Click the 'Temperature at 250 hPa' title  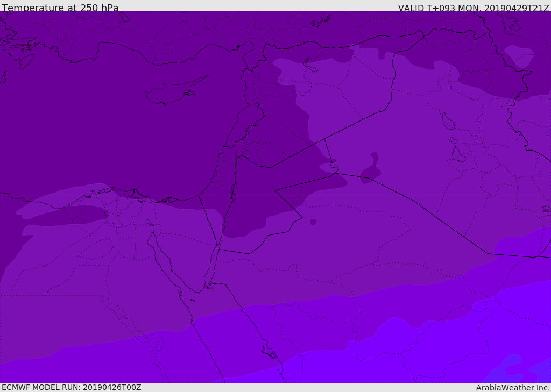(x=60, y=8)
